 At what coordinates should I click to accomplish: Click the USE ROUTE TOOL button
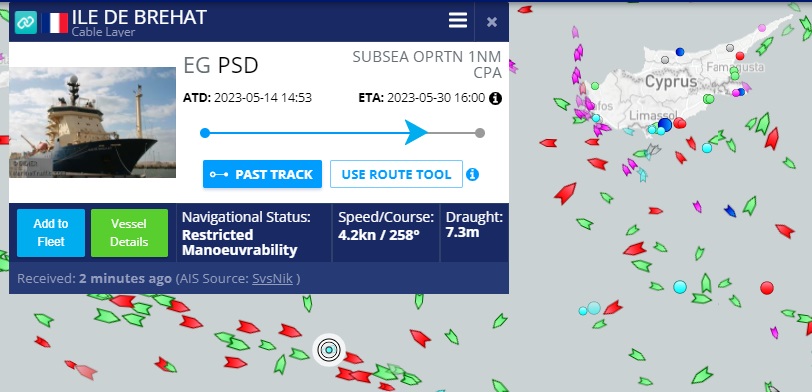396,174
